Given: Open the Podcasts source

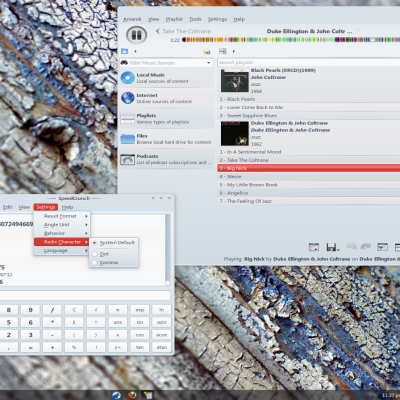Looking at the screenshot, I should [x=167, y=159].
